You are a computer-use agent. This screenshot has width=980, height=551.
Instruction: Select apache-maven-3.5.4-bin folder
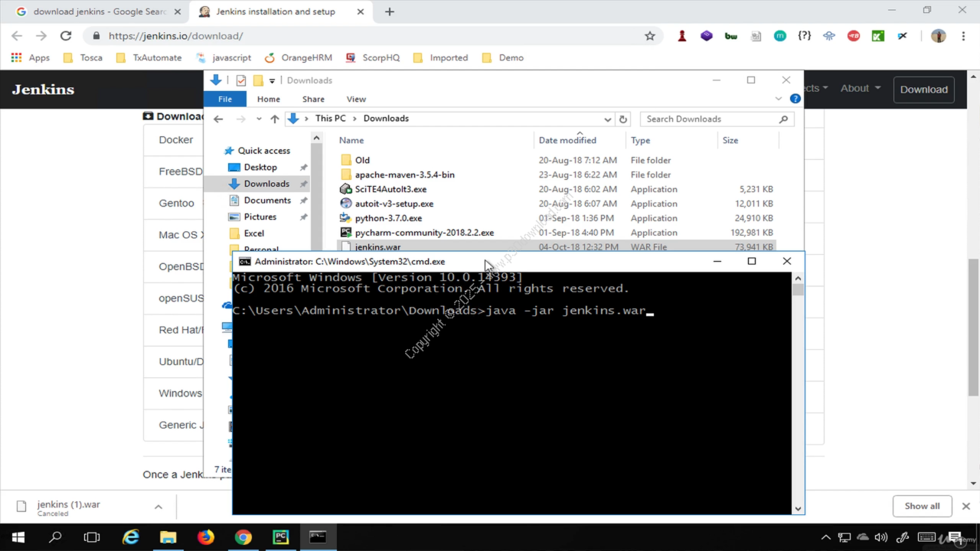404,174
